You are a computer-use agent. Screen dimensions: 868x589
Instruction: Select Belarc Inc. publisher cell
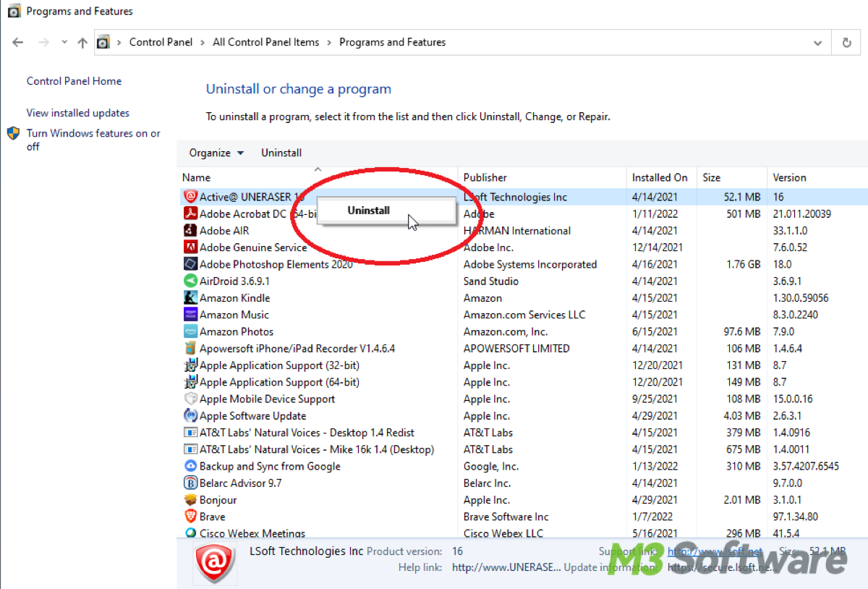pos(487,483)
